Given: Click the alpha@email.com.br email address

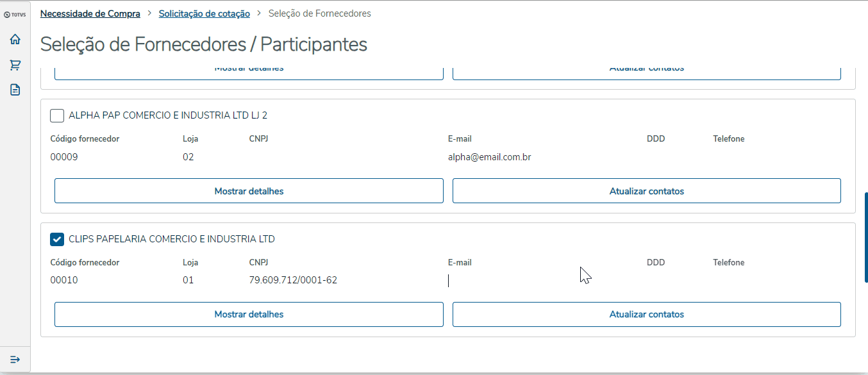Looking at the screenshot, I should pos(489,157).
